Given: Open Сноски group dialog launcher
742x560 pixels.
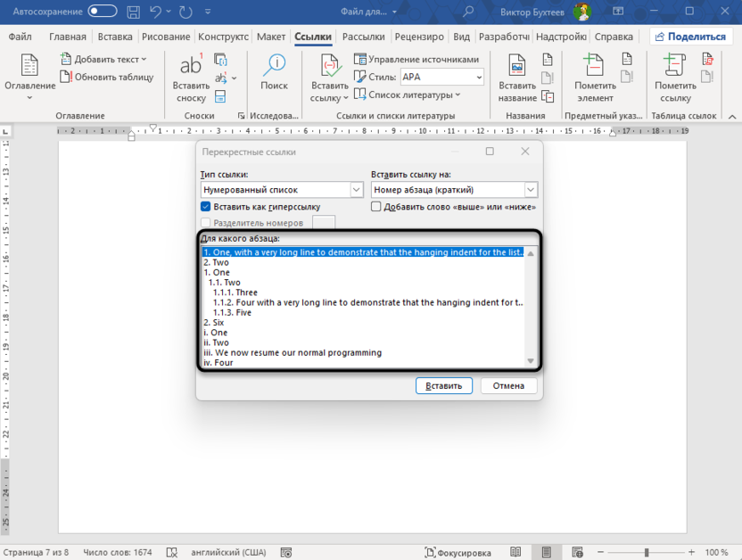Looking at the screenshot, I should click(242, 115).
